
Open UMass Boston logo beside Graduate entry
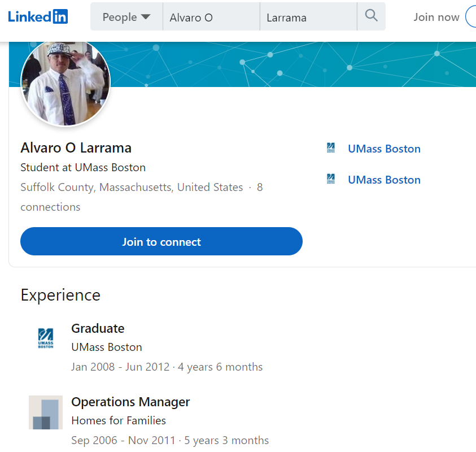tap(46, 338)
